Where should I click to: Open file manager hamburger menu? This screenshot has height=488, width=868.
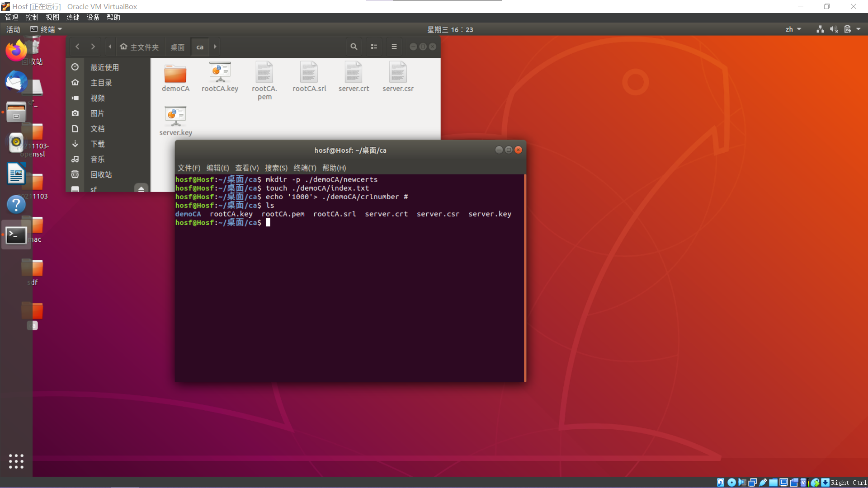[x=394, y=47]
